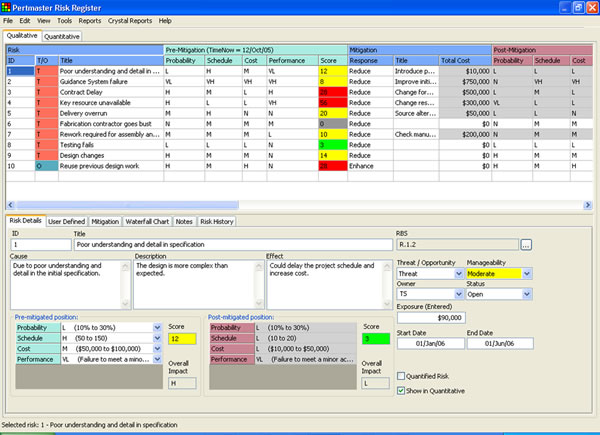Click the red score cell for Contract Delay
The height and width of the screenshot is (435, 600).
point(330,93)
